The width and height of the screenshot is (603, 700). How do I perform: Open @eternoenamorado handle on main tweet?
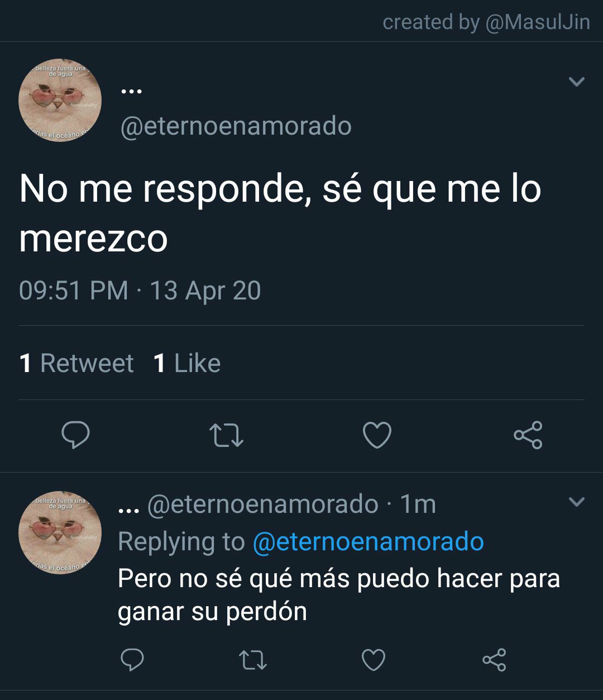tap(236, 126)
